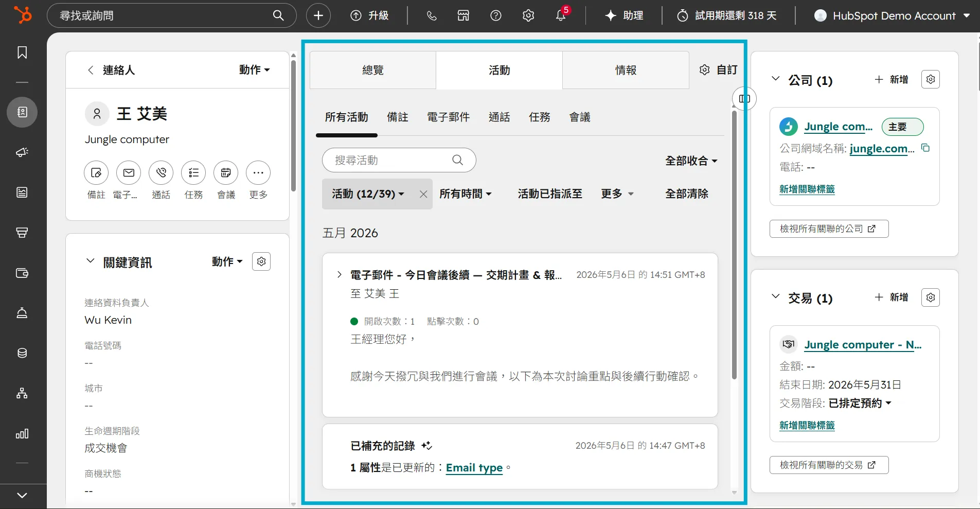The height and width of the screenshot is (509, 980).
Task: Open the data management sidebar icon
Action: tap(22, 353)
